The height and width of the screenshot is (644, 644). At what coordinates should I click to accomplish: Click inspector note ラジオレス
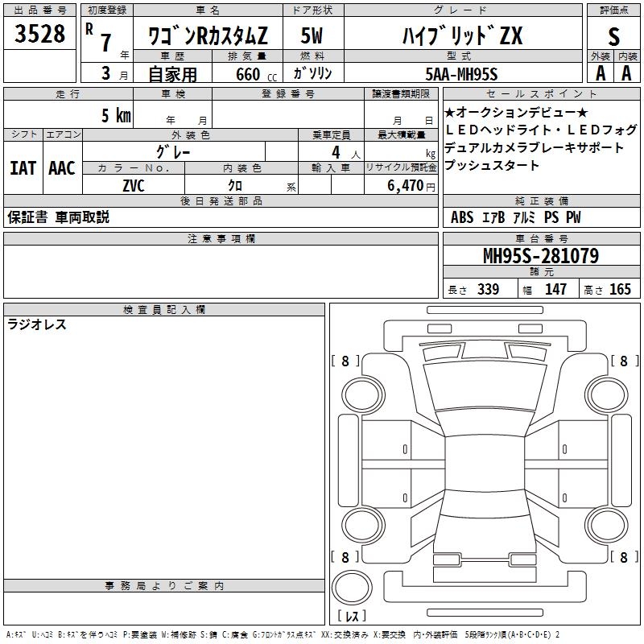point(37,324)
